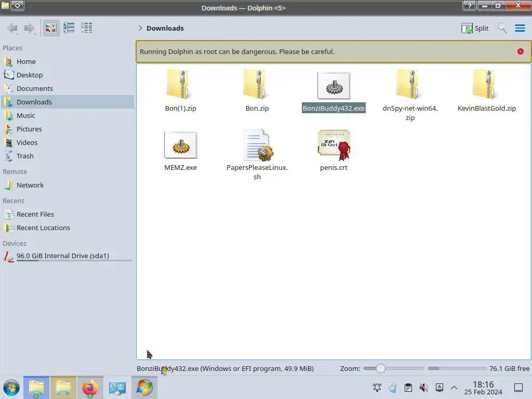Open the hamburger menu

click(520, 28)
